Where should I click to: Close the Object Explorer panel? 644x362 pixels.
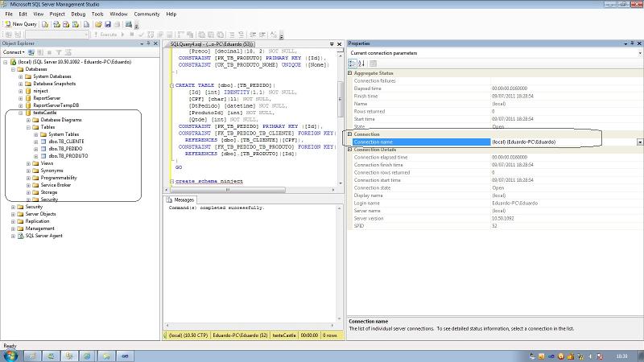coord(155,43)
